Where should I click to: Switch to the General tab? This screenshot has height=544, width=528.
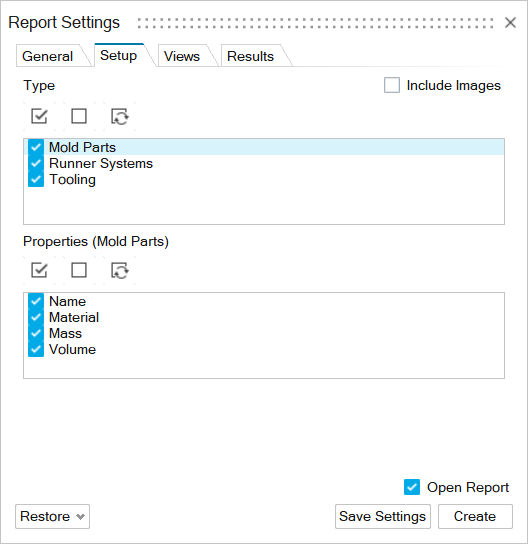(50, 56)
